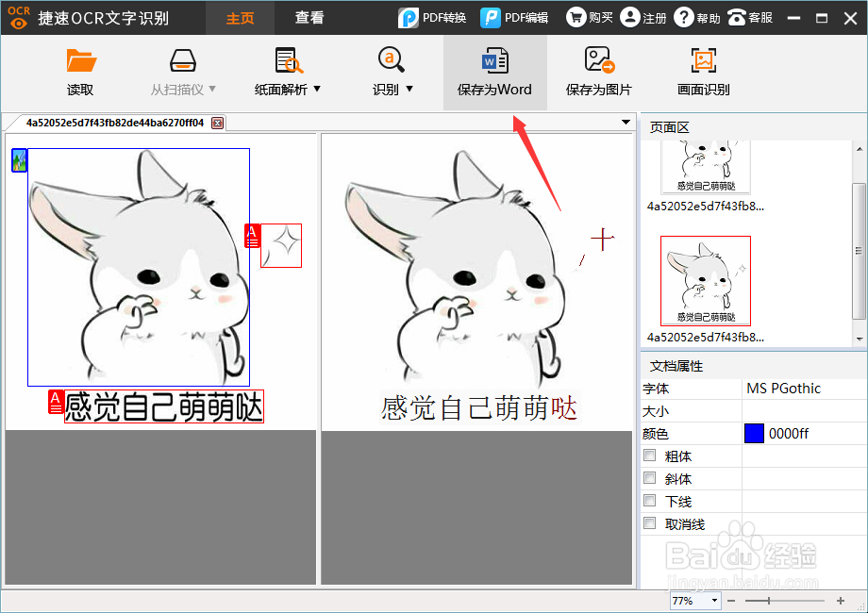This screenshot has height=613, width=868.
Task: Click the 注册 user icon
Action: click(x=630, y=17)
